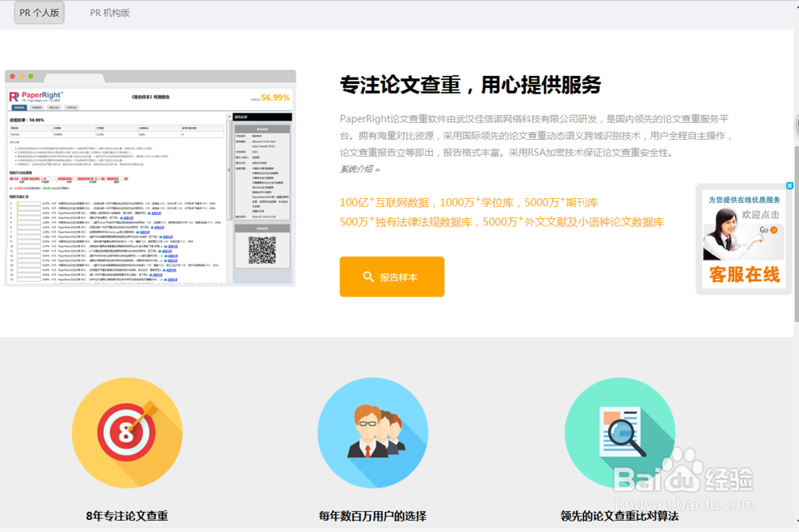Switch to the PR 机构版 tab
Screen dimensions: 799x532
(109, 13)
